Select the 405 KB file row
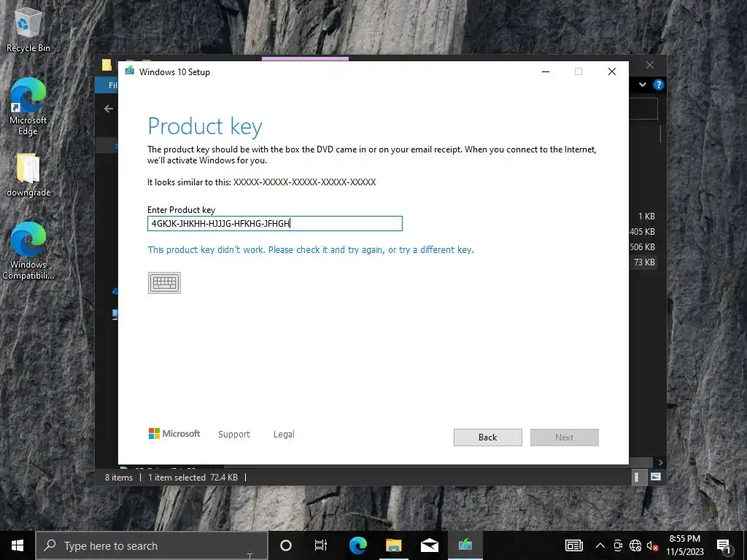747x560 pixels. [x=642, y=231]
